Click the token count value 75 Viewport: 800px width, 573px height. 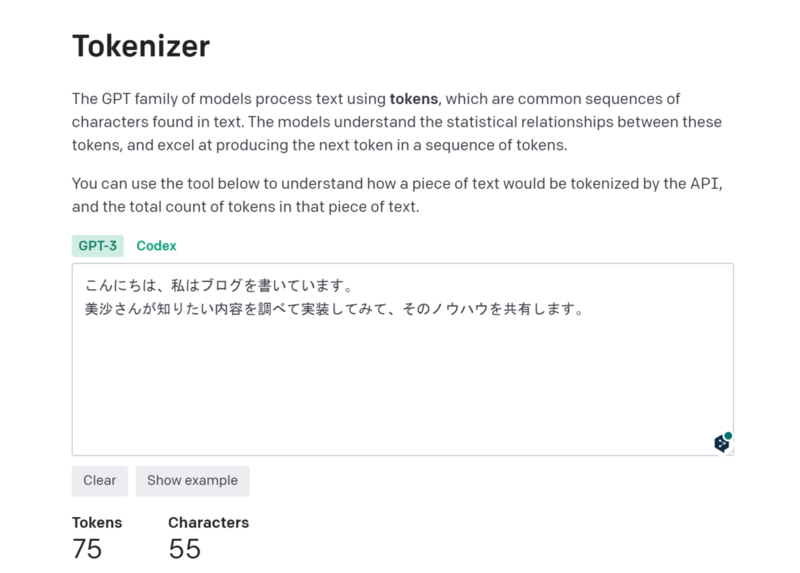point(87,550)
